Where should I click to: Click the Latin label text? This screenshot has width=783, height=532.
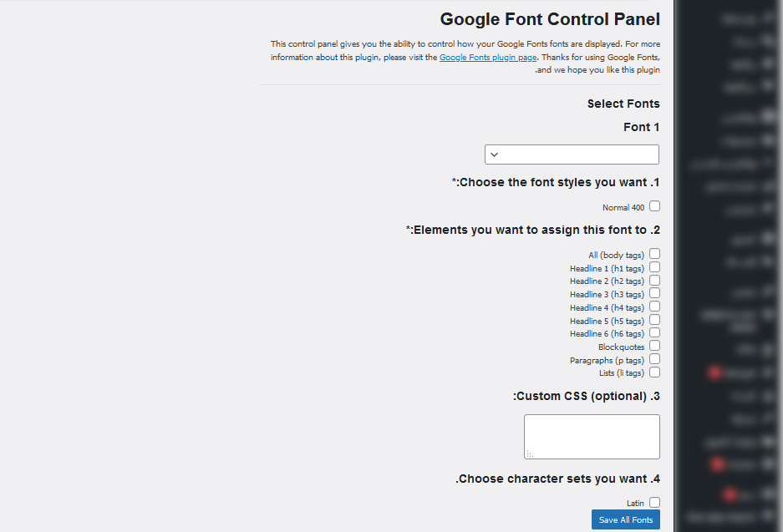click(635, 503)
